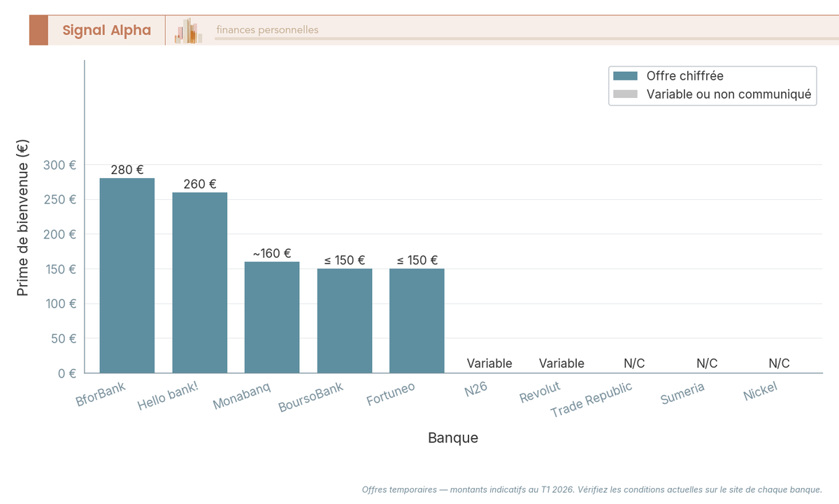This screenshot has height=504, width=839.
Task: Click the blue 'Offre chiffrée' legend swatch
Action: (x=625, y=76)
